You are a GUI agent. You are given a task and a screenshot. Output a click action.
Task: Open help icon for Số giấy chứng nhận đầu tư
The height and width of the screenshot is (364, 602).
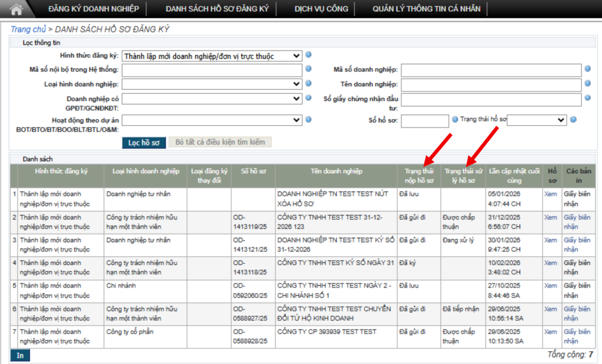click(x=588, y=98)
